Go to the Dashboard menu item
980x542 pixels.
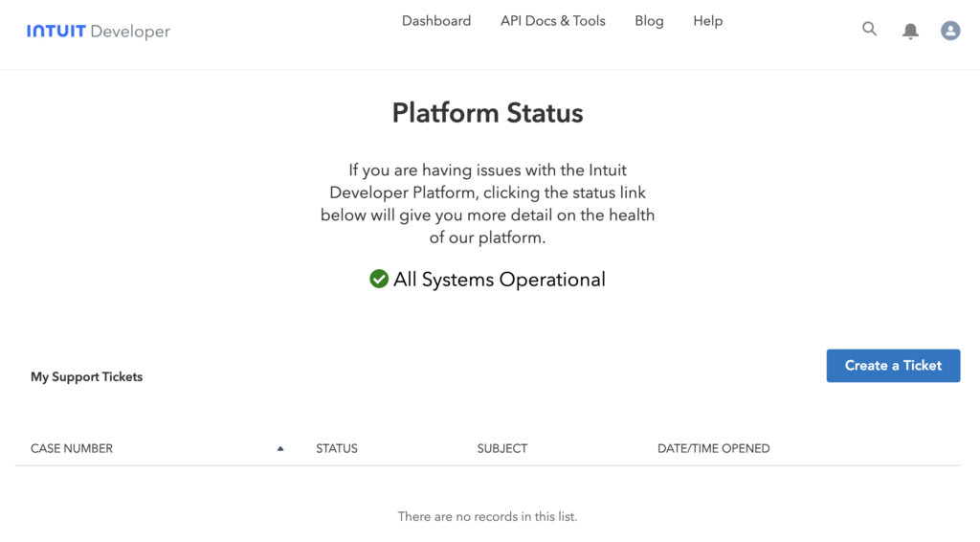click(x=436, y=21)
